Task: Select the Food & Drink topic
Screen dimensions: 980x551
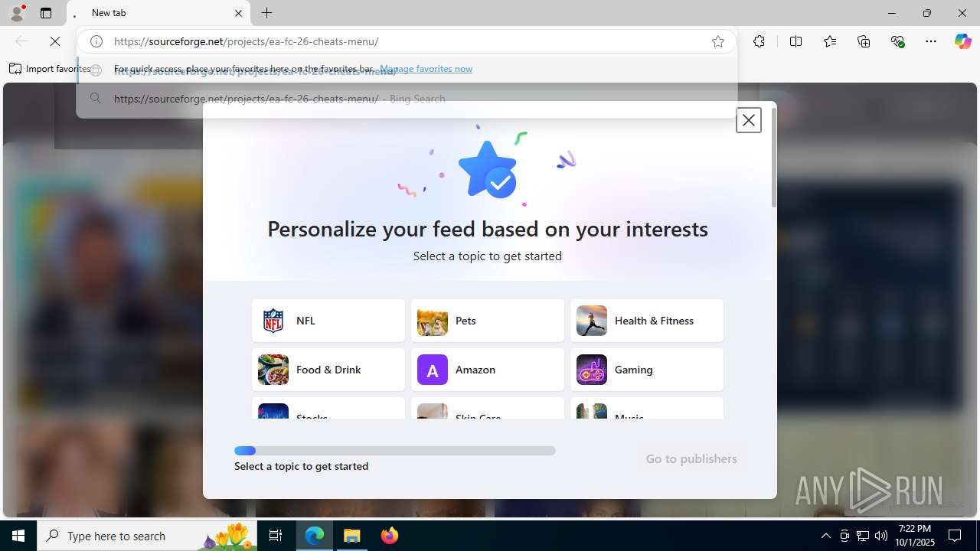Action: pos(328,370)
